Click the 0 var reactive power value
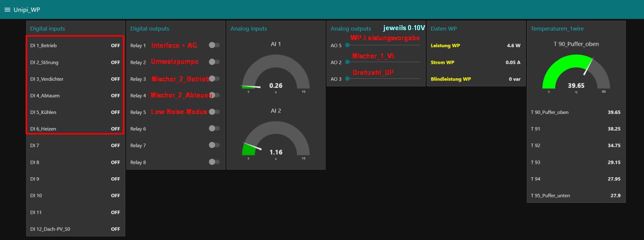 pyautogui.click(x=515, y=79)
